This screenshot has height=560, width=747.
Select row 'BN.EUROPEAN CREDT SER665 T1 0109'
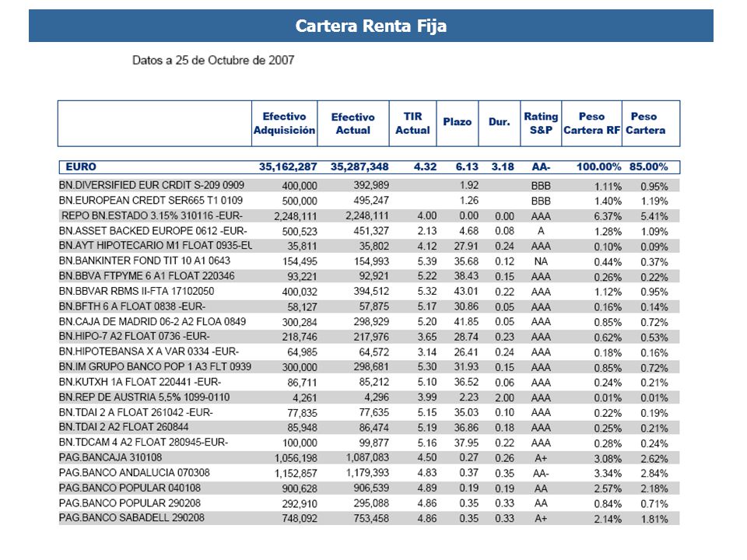tap(369, 201)
